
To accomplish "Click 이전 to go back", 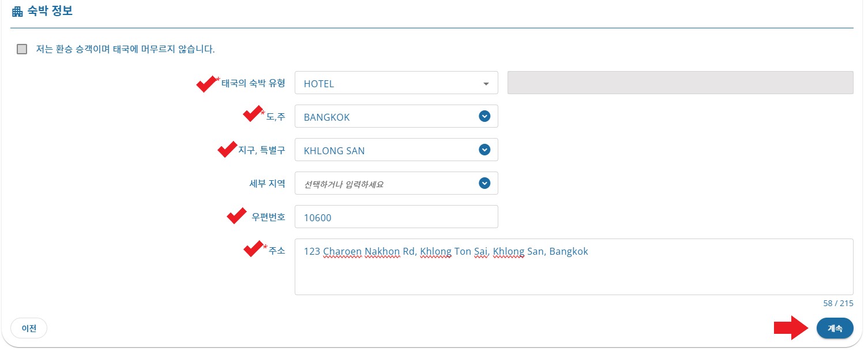I will click(x=29, y=328).
